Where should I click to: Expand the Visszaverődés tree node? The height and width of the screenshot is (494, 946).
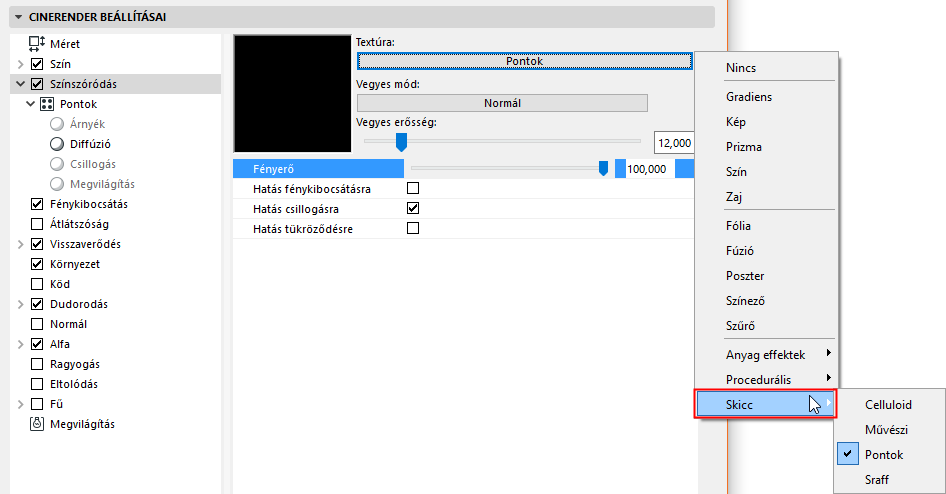[x=21, y=244]
